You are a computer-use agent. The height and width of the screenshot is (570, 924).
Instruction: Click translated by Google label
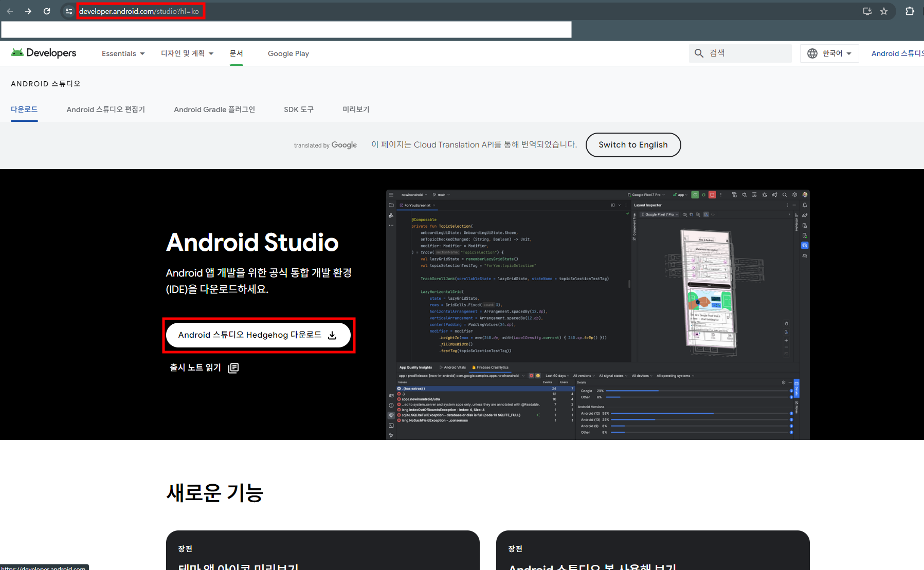[x=325, y=145]
